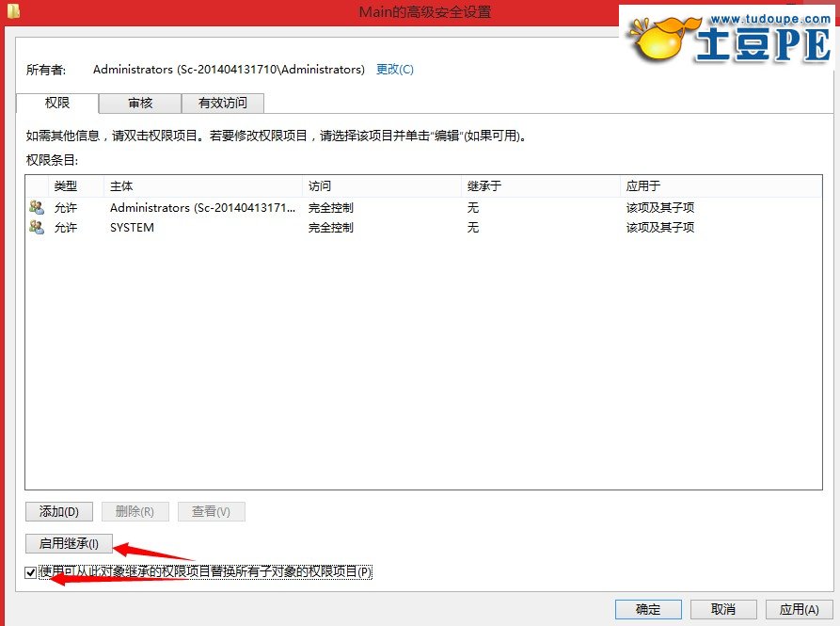Screen dimensions: 840x626
Task: Open the 有效访问 tab
Action: pyautogui.click(x=223, y=104)
